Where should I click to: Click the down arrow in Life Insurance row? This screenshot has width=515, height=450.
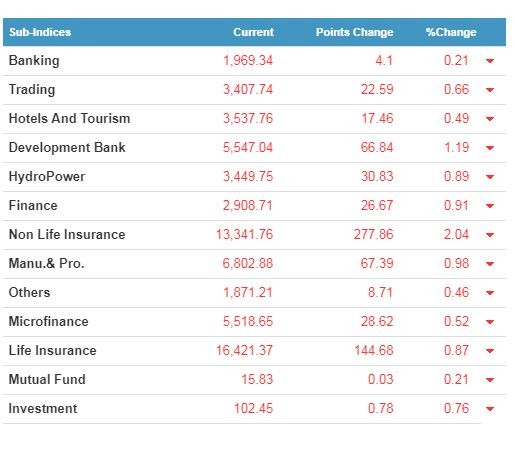coord(490,351)
